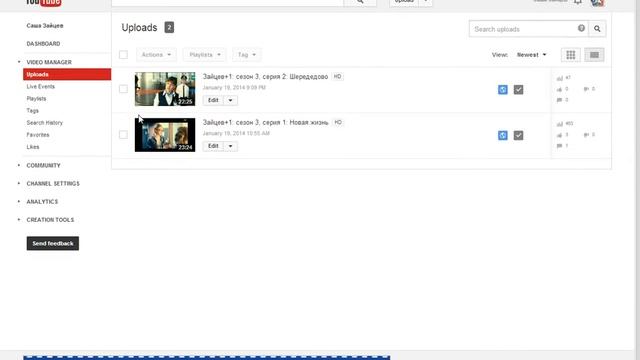
Task: Open Likes in the sidebar
Action: [33, 147]
